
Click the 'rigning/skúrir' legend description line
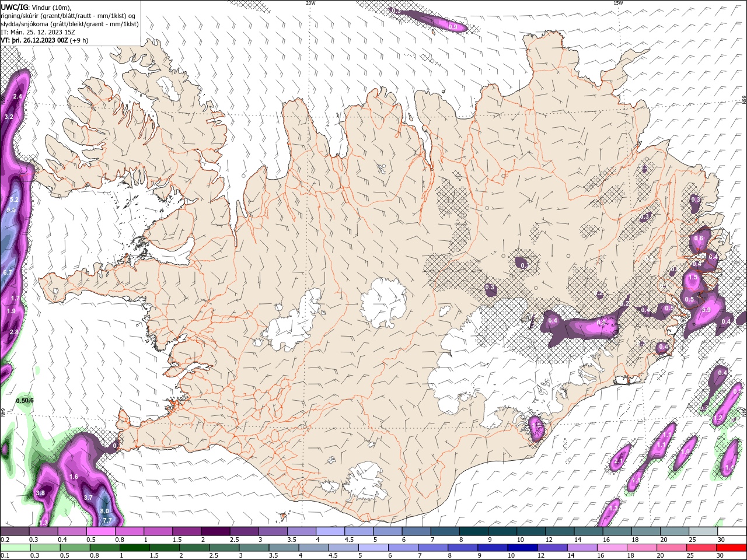(68, 15)
